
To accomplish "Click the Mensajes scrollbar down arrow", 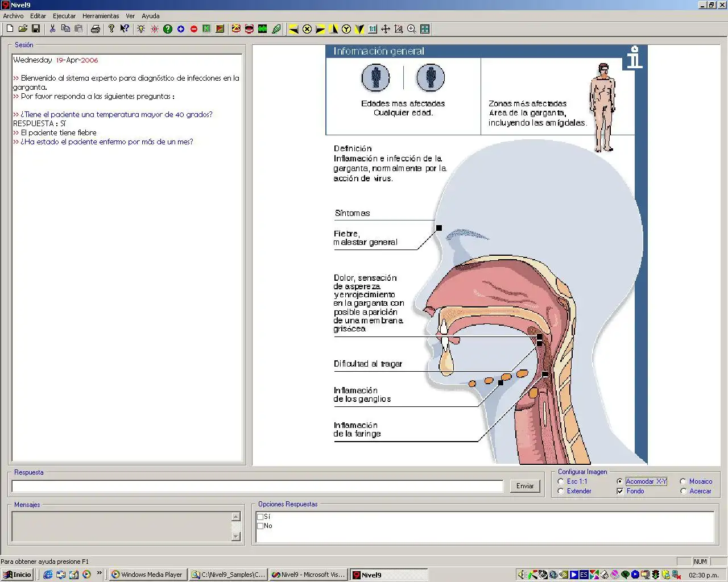I will point(236,536).
